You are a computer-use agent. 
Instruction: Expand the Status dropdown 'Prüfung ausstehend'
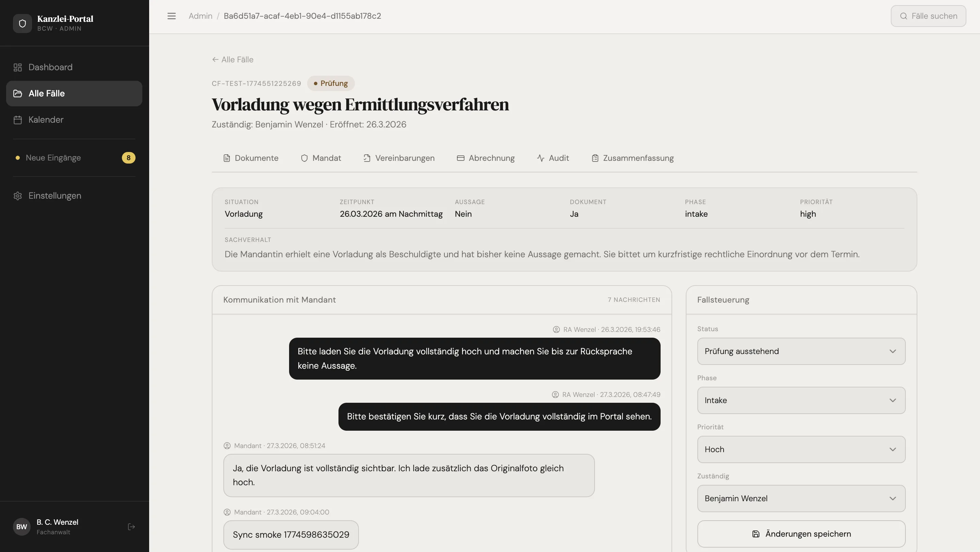click(x=801, y=351)
